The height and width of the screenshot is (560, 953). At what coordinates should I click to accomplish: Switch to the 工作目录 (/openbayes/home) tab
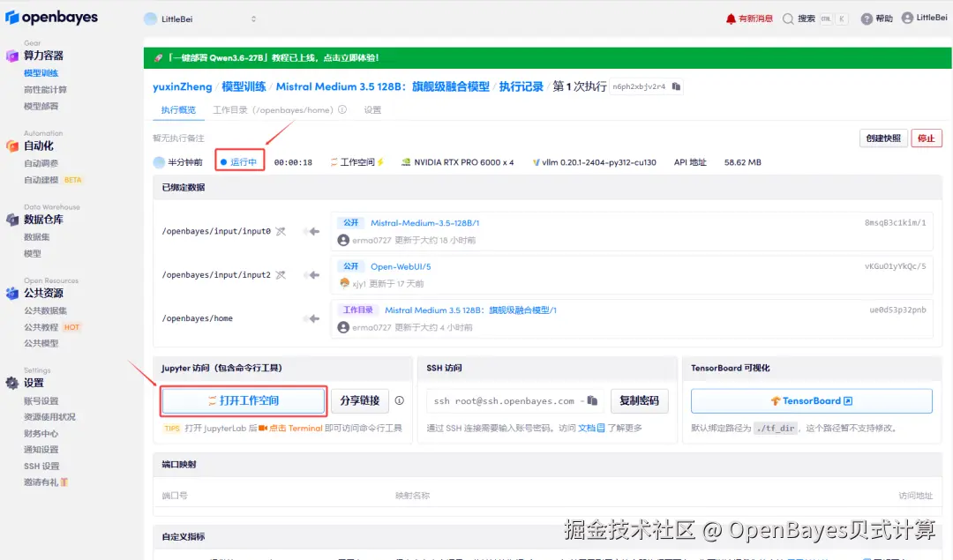(273, 110)
